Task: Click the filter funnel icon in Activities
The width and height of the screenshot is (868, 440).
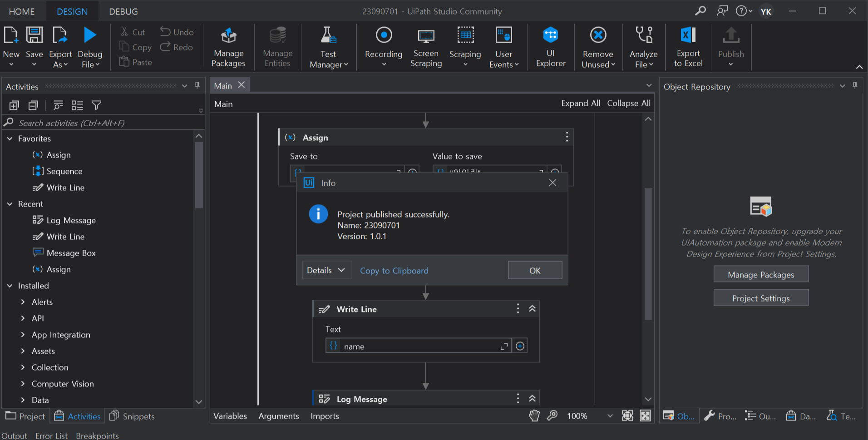Action: 96,105
